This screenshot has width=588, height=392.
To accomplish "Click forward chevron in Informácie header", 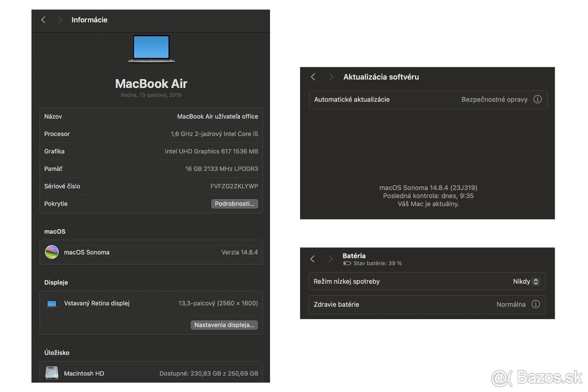I will [x=59, y=20].
